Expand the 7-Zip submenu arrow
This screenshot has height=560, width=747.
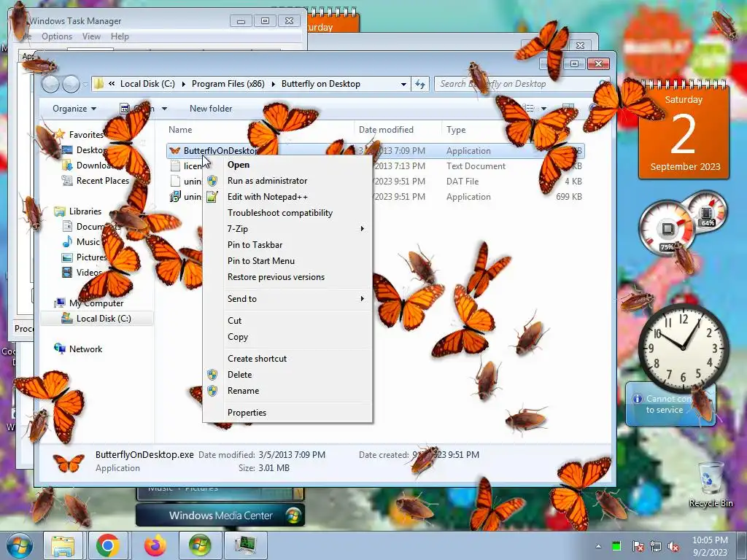(362, 229)
